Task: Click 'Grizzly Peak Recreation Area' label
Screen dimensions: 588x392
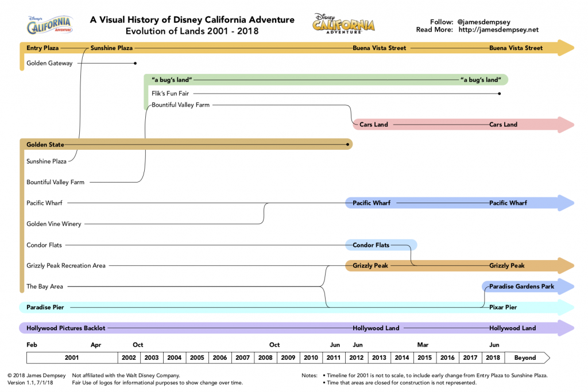Action: (x=66, y=266)
